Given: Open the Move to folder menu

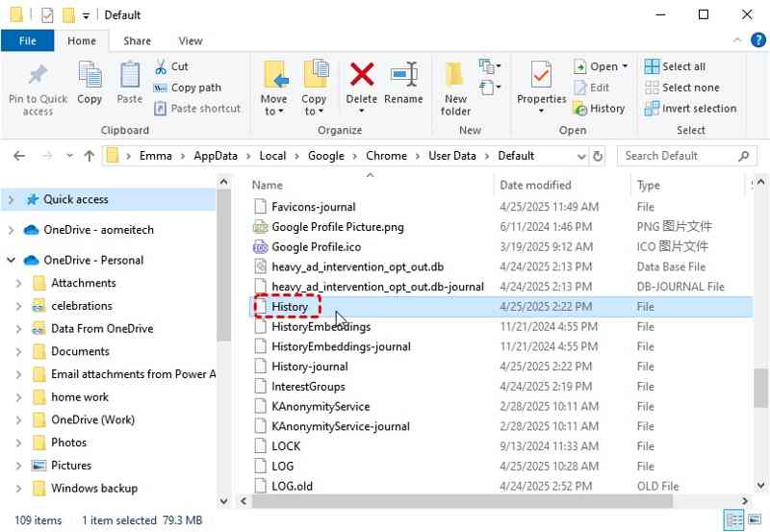Looking at the screenshot, I should pyautogui.click(x=274, y=89).
